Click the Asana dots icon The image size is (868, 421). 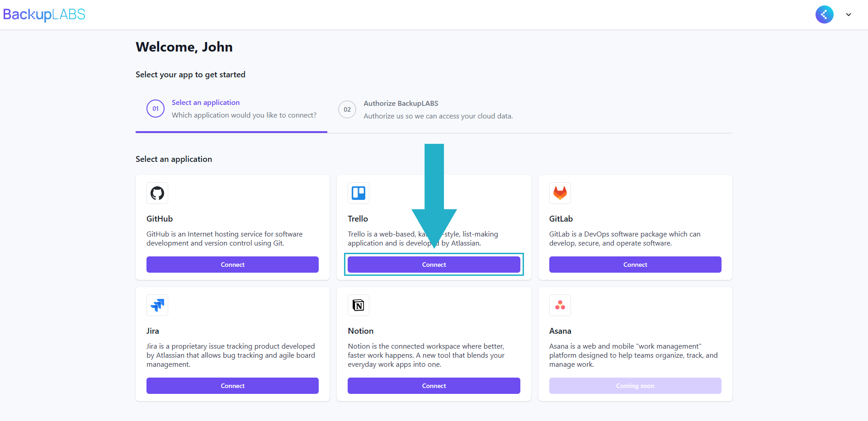click(x=560, y=305)
